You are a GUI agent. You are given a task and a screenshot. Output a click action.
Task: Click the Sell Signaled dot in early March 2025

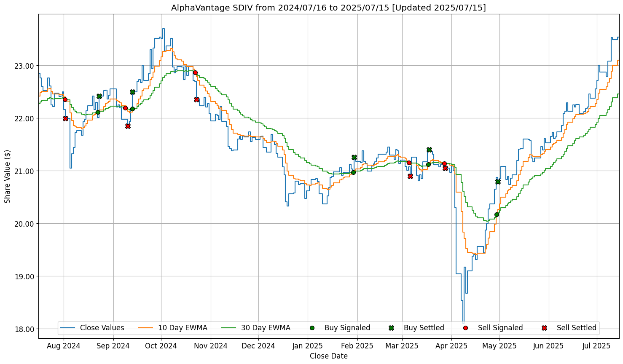409,163
